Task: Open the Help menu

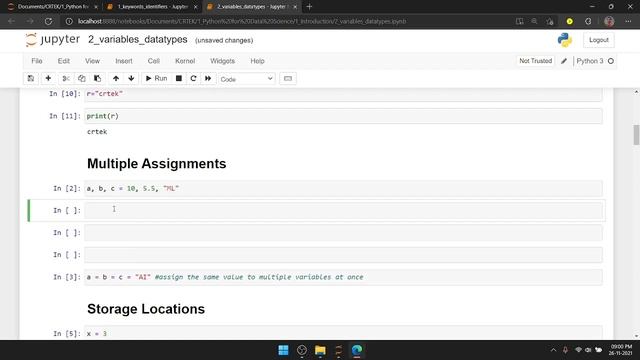Action: tap(257, 61)
